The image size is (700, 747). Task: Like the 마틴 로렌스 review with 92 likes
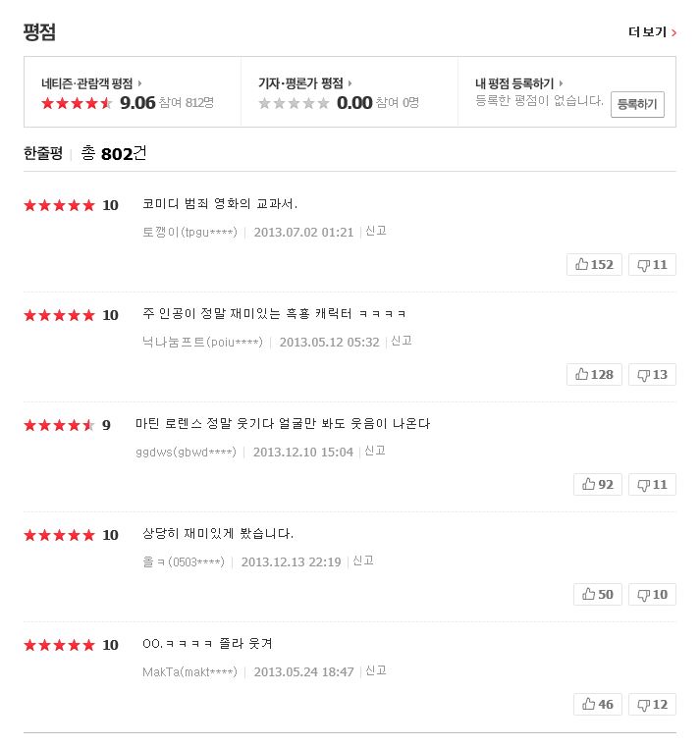point(598,485)
